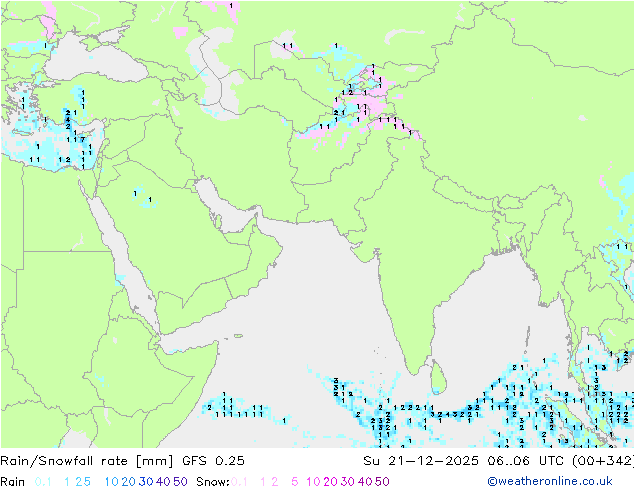The height and width of the screenshot is (490, 634).
Task: Pick the Rain legend value 1
Action: (67, 482)
